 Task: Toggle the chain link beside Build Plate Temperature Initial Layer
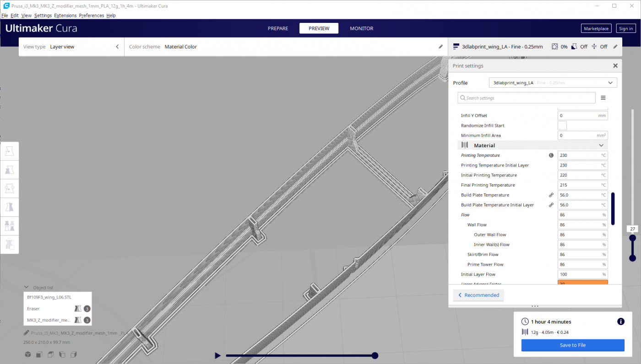(x=551, y=205)
